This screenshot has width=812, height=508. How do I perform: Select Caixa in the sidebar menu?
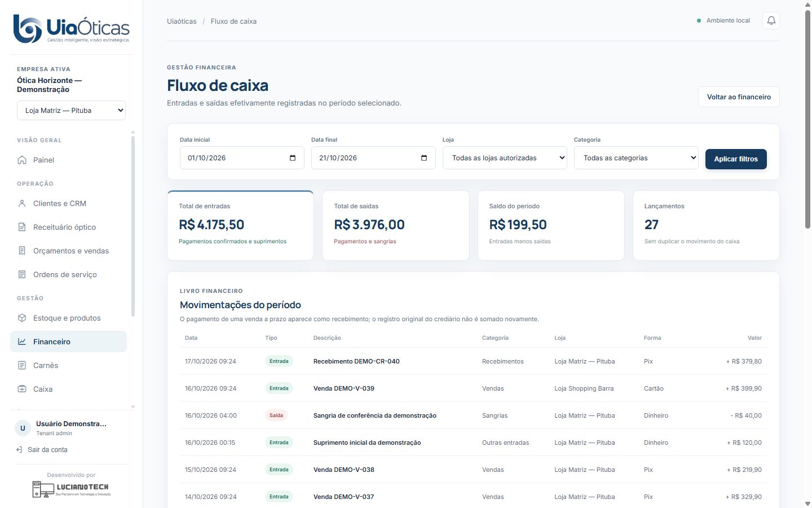[x=68, y=389]
